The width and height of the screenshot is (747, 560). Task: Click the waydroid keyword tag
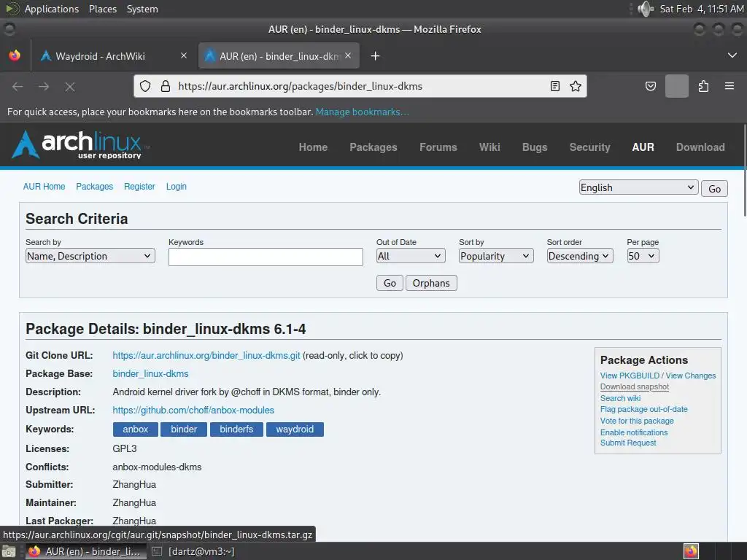[295, 429]
